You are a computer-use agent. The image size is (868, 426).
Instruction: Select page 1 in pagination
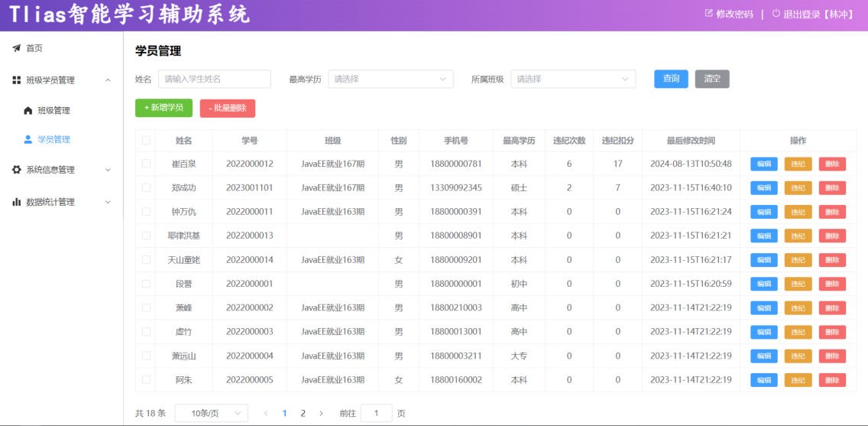coord(284,413)
